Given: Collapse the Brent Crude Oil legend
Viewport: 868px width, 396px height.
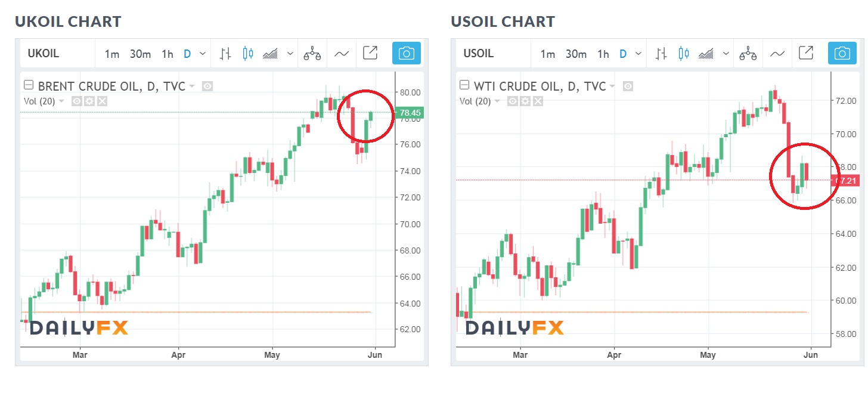Looking at the screenshot, I should point(28,86).
